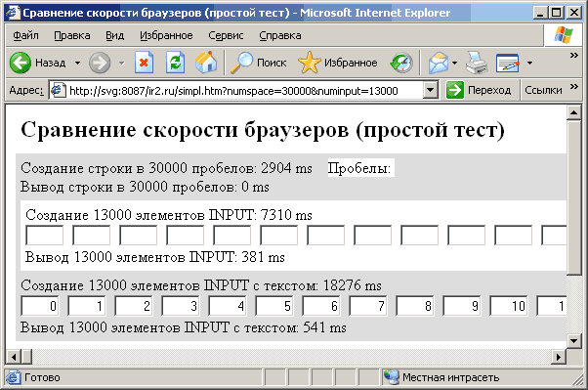
Task: Open the History clock icon
Action: point(401,63)
